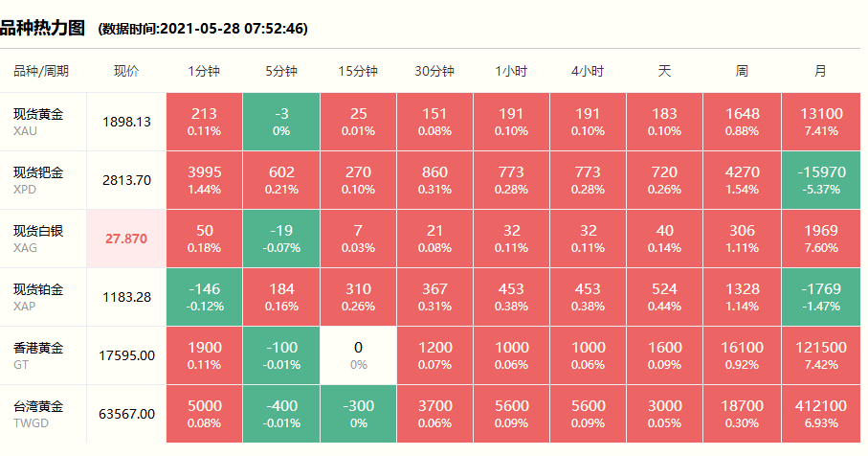Click the white 0 cell in 香港黄金 row
The height and width of the screenshot is (456, 868).
358,355
